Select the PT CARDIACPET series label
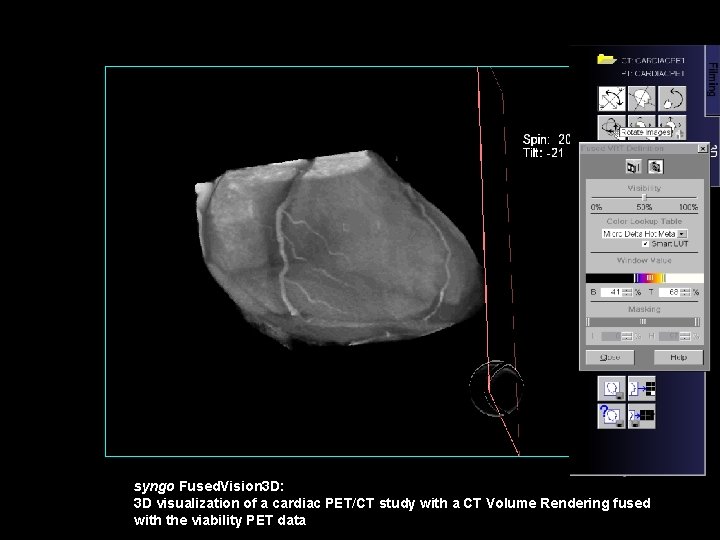Image resolution: width=720 pixels, height=540 pixels. click(x=653, y=73)
